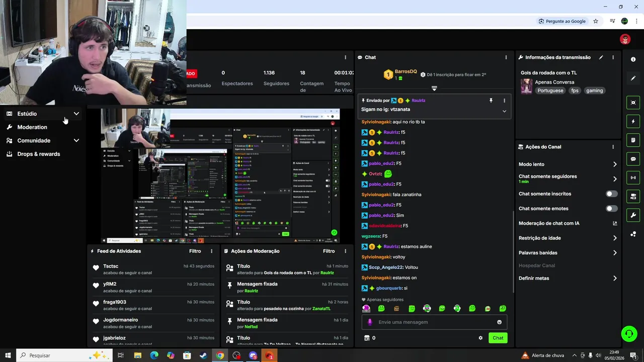Screen dimensions: 644x362
Task: Open the channel actions icon in right sidebar
Action: coord(633,196)
